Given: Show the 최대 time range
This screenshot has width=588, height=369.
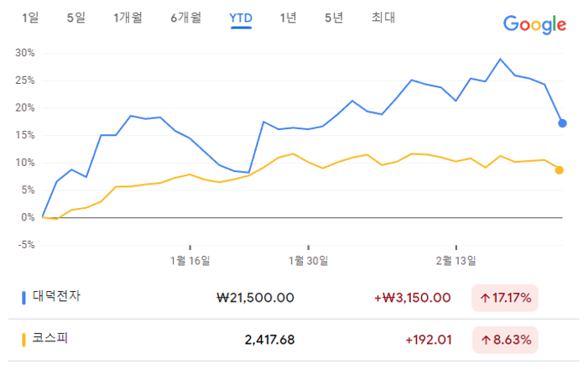Looking at the screenshot, I should click(x=383, y=18).
